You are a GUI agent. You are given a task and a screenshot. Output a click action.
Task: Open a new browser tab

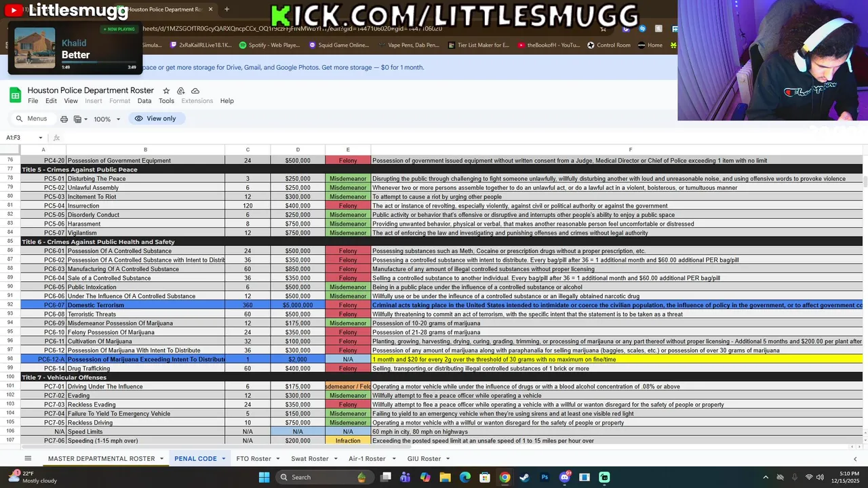pyautogui.click(x=226, y=9)
